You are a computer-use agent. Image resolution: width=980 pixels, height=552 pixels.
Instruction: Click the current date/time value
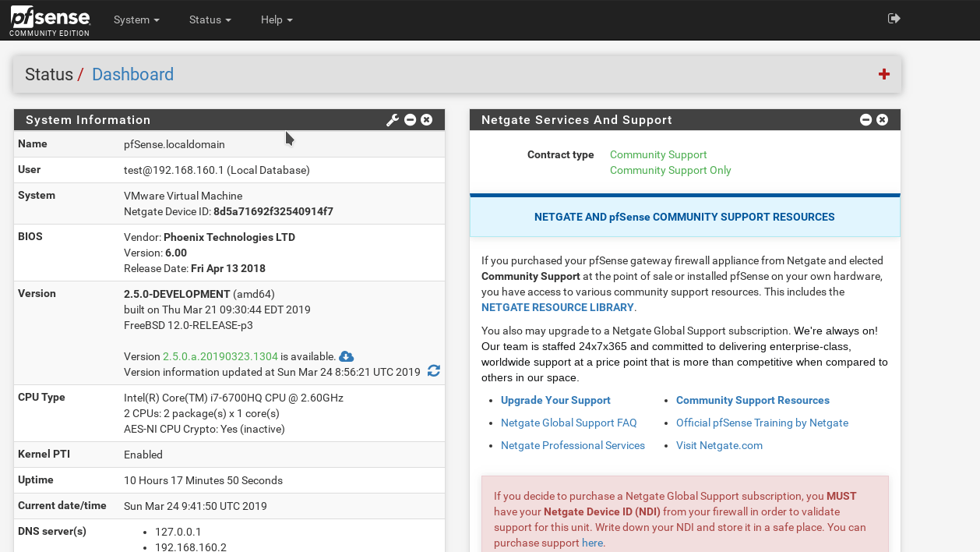[196, 506]
